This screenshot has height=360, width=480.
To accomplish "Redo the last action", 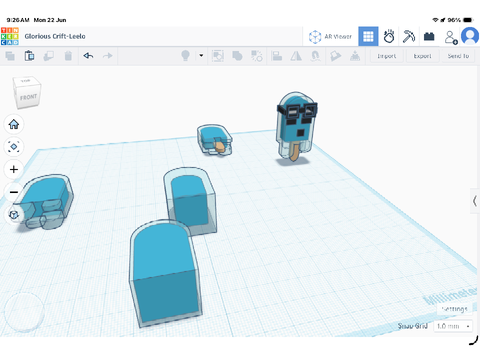I will (107, 56).
